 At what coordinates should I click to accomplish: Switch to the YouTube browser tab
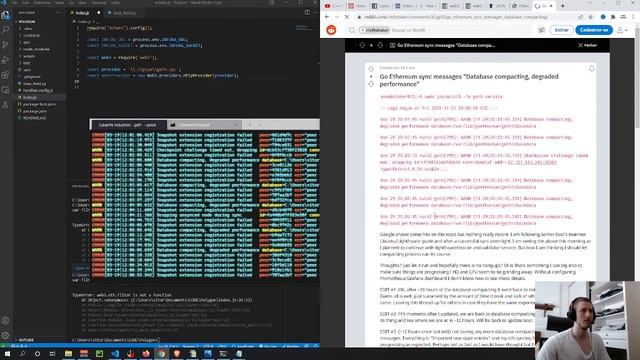tap(333, 6)
